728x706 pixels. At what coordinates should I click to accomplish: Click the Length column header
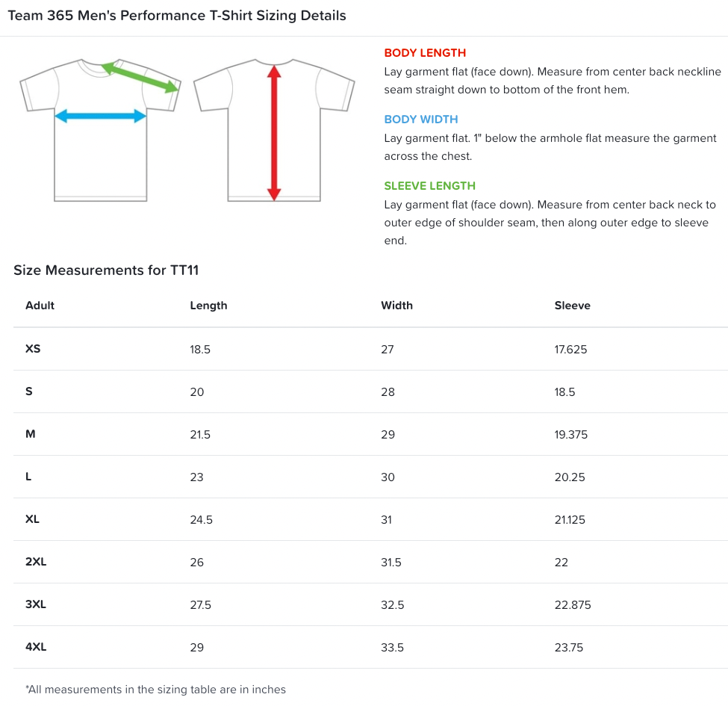(208, 306)
